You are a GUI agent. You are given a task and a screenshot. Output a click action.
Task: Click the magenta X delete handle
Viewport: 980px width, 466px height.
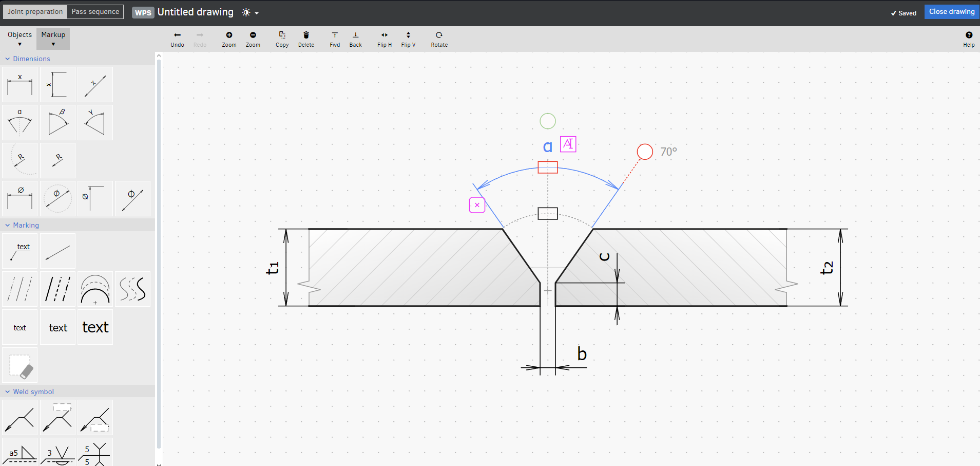click(477, 205)
